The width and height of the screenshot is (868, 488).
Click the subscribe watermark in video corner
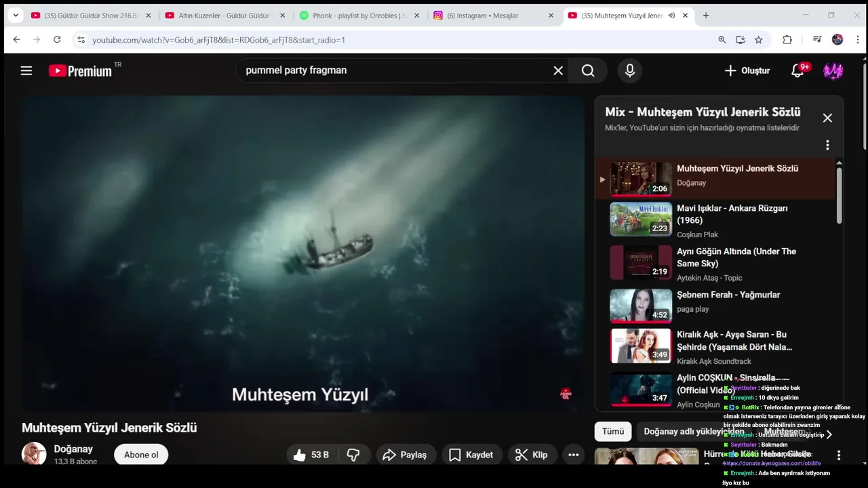pyautogui.click(x=566, y=394)
